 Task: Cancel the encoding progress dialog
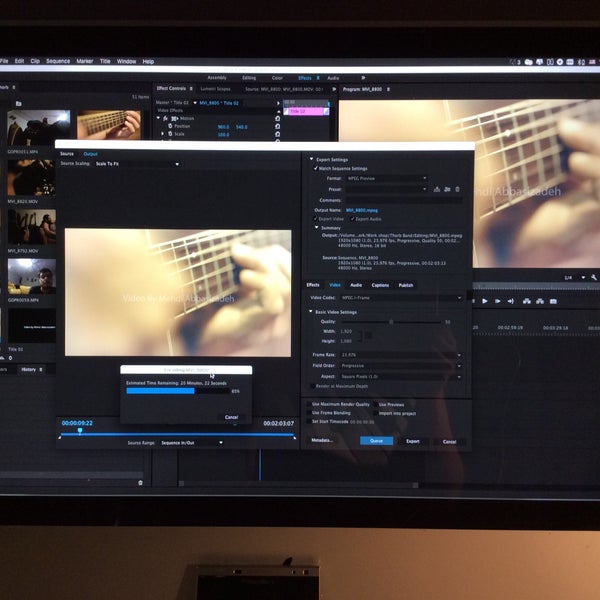(232, 417)
